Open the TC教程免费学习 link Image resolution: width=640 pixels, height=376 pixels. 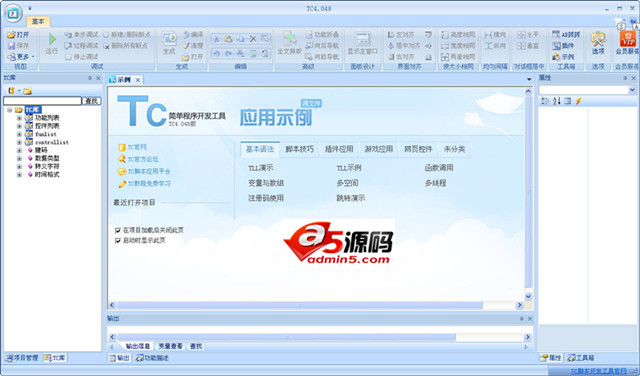(149, 184)
